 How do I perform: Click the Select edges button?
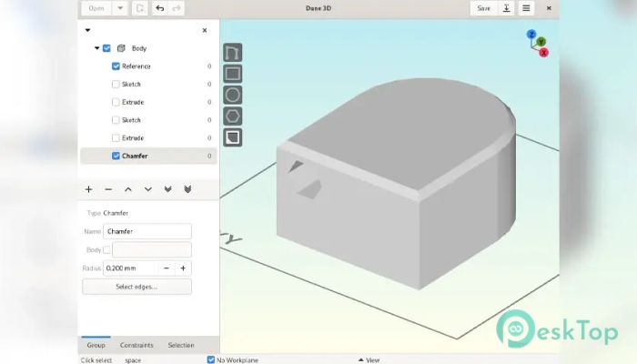click(136, 287)
